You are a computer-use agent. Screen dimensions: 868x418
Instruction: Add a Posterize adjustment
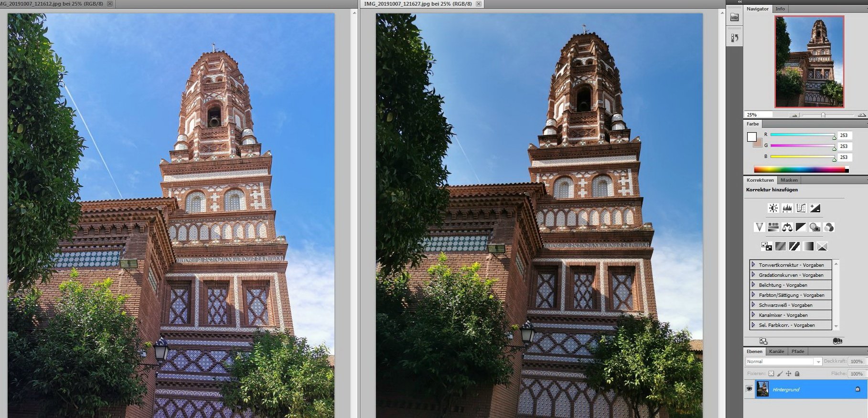point(780,246)
